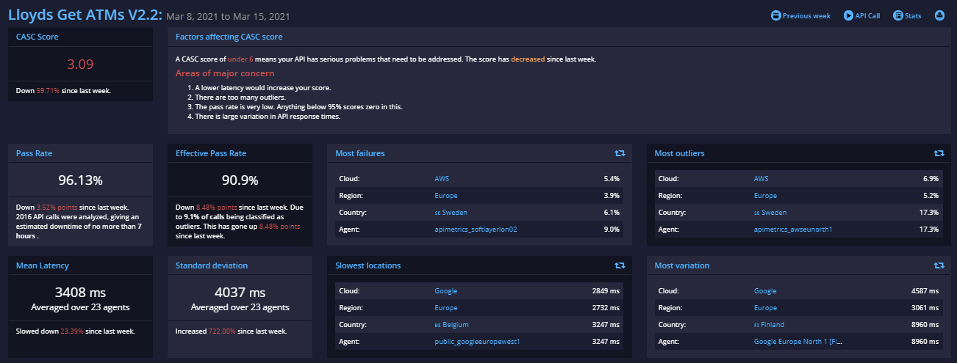Click the Most outliers panel title
The image size is (958, 364).
coord(679,153)
